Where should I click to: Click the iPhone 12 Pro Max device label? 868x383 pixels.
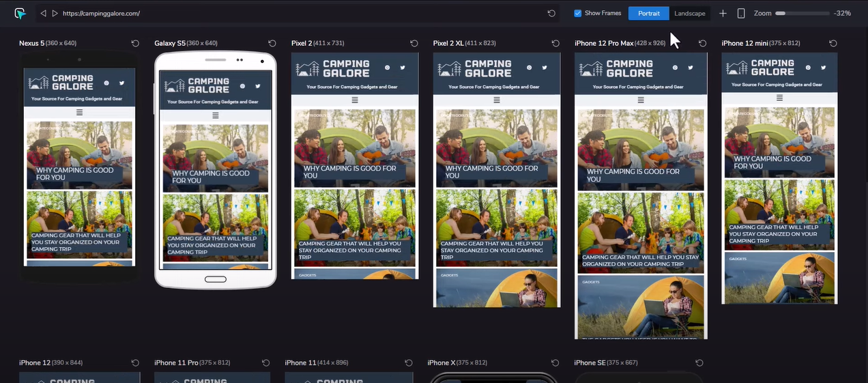pos(620,43)
